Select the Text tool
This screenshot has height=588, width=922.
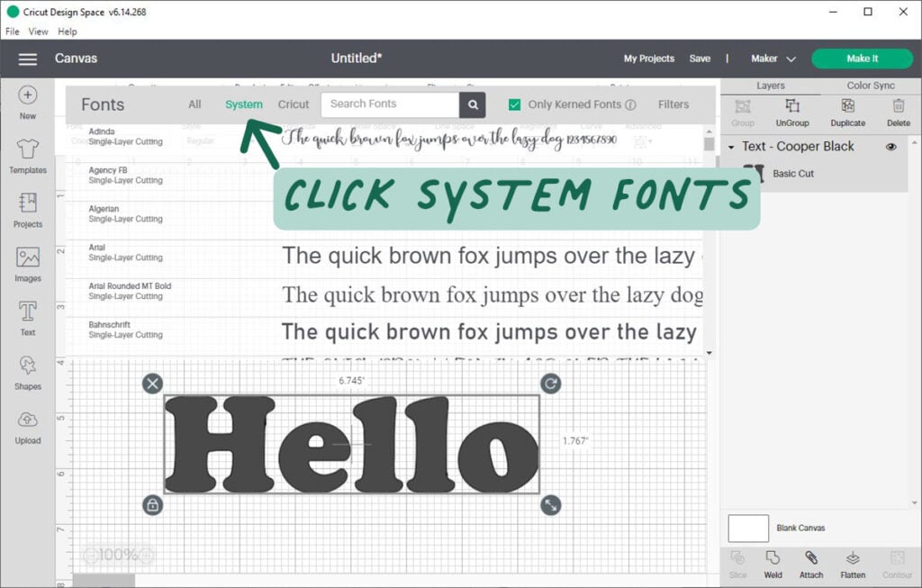tap(28, 319)
